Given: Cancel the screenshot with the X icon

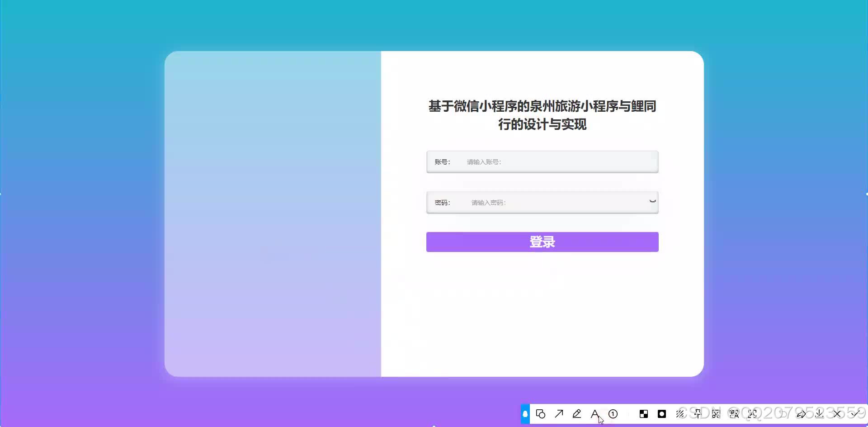Looking at the screenshot, I should 837,414.
